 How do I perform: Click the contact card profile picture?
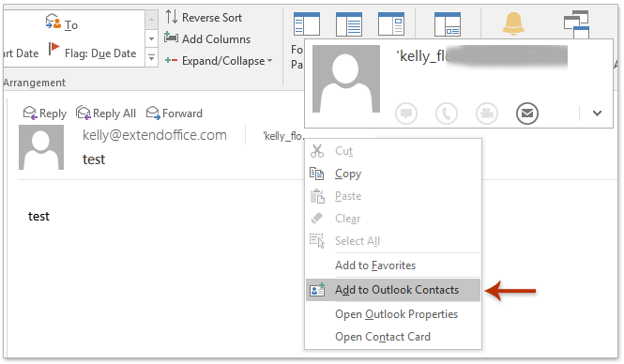point(346,79)
